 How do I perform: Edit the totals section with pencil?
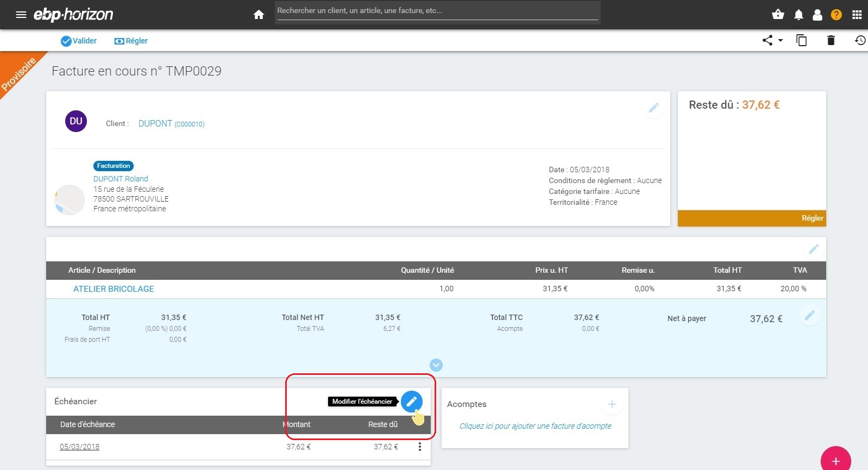(809, 315)
